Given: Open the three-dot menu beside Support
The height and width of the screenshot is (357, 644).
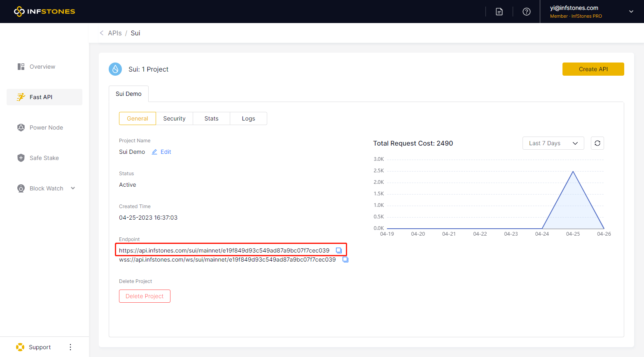Looking at the screenshot, I should pos(70,347).
